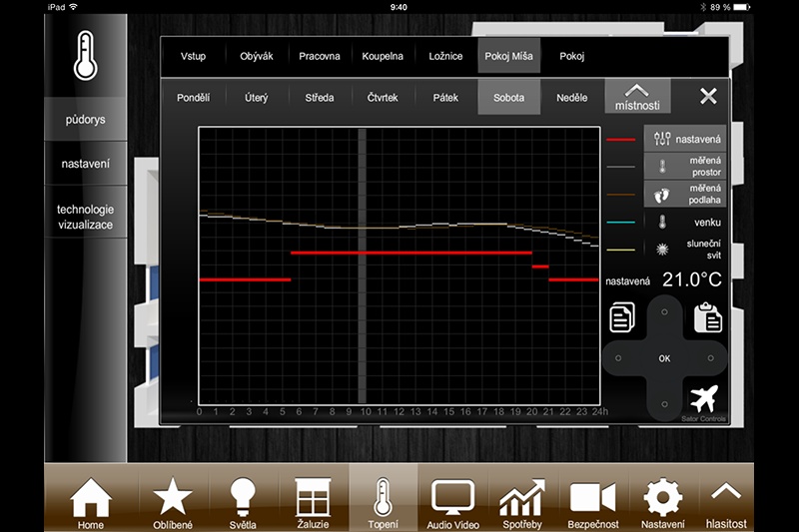The height and width of the screenshot is (532, 799).
Task: Click the short red setpoint step at hour 20
Action: tap(540, 266)
